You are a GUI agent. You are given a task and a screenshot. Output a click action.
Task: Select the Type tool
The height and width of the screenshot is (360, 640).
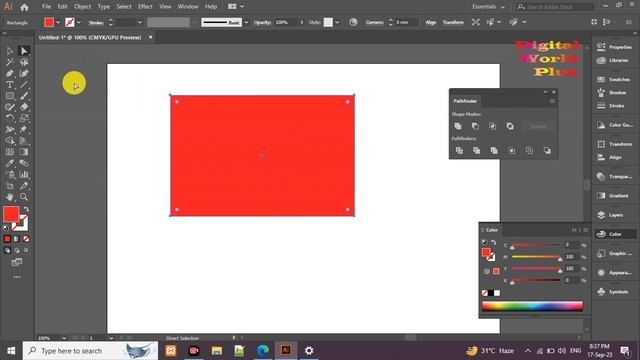10,84
